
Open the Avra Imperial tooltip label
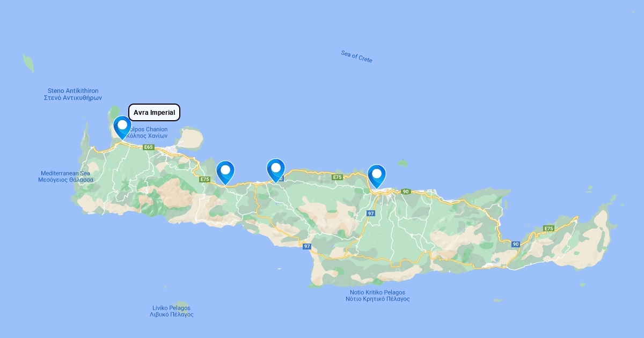click(x=154, y=113)
